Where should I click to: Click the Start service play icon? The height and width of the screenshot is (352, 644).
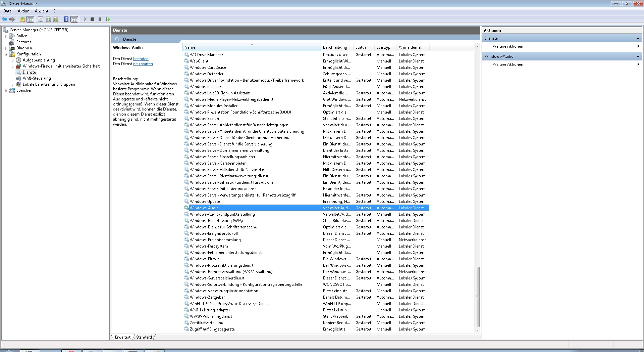pos(85,19)
